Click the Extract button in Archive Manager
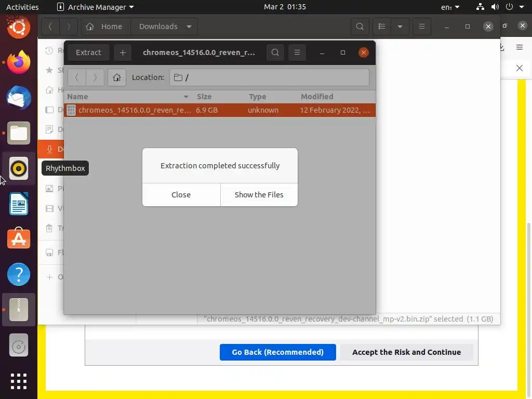The height and width of the screenshot is (399, 532). point(88,52)
